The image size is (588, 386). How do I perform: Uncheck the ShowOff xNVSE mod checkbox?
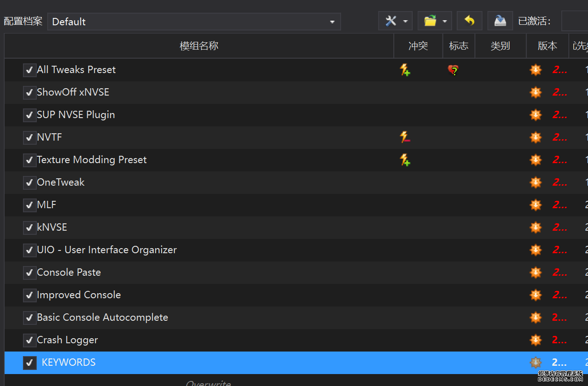pyautogui.click(x=29, y=93)
